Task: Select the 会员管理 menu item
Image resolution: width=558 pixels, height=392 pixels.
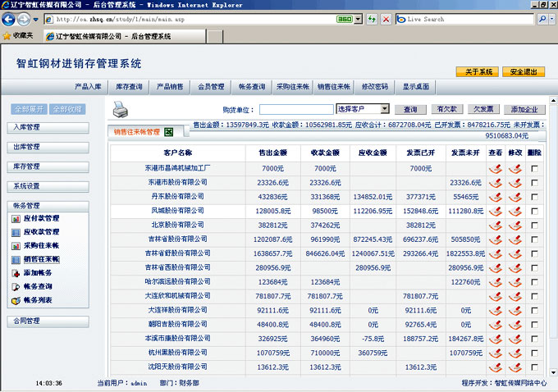Action: (211, 86)
